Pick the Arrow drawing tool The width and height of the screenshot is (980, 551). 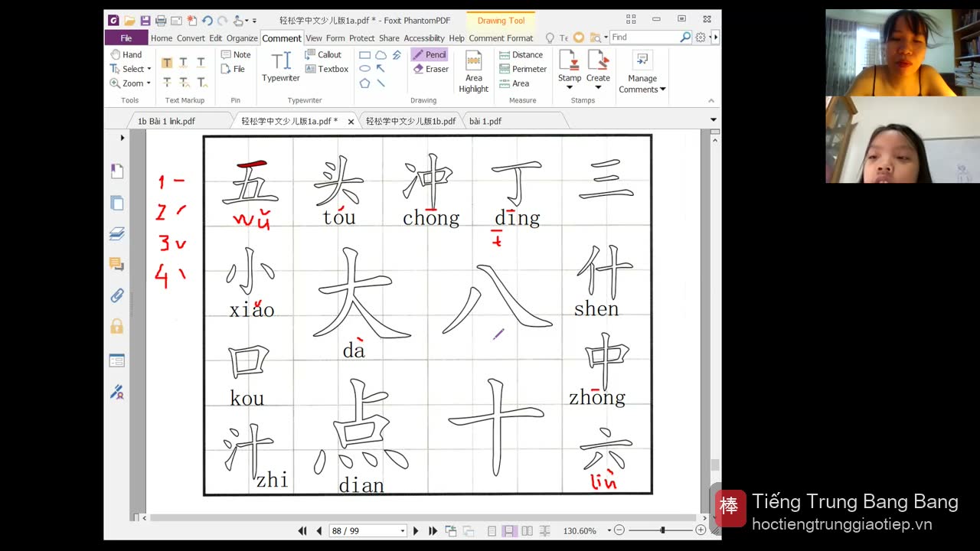click(381, 69)
